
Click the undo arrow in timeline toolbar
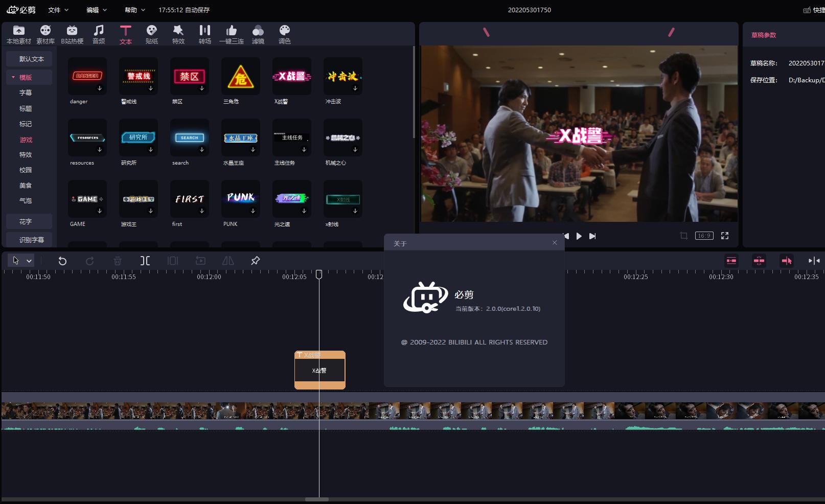coord(62,261)
